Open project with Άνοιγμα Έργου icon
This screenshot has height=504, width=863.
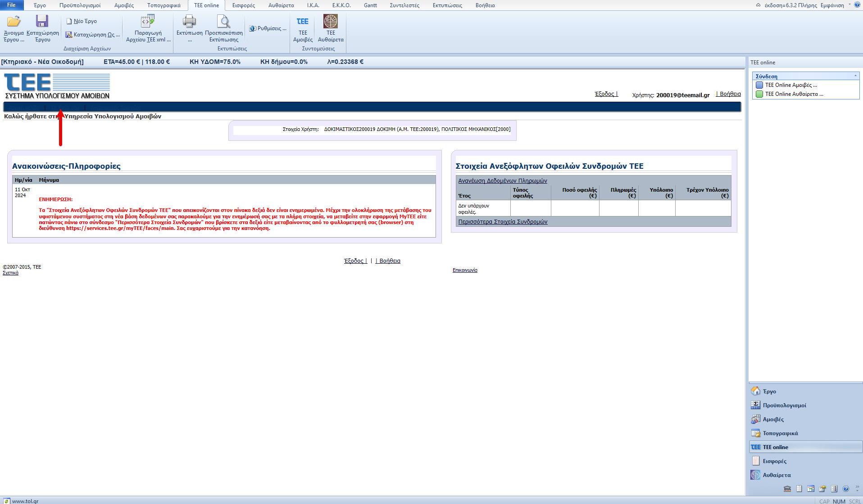[14, 22]
